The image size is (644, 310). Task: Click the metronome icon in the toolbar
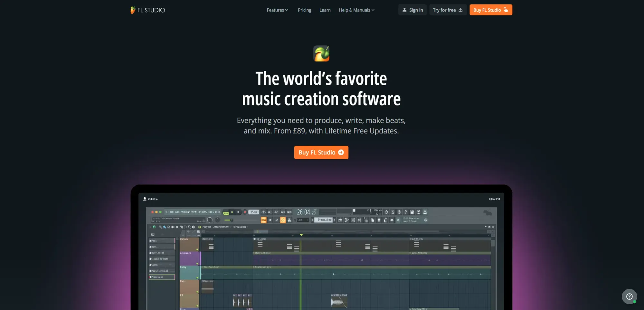tap(264, 212)
